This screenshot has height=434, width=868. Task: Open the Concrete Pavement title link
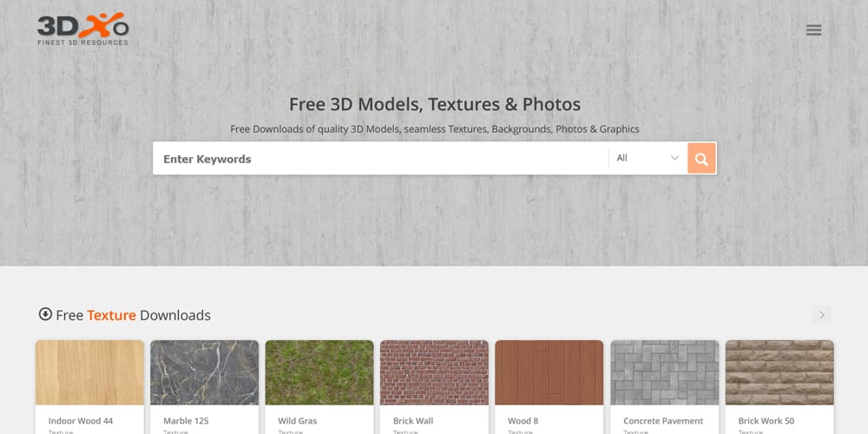point(664,421)
